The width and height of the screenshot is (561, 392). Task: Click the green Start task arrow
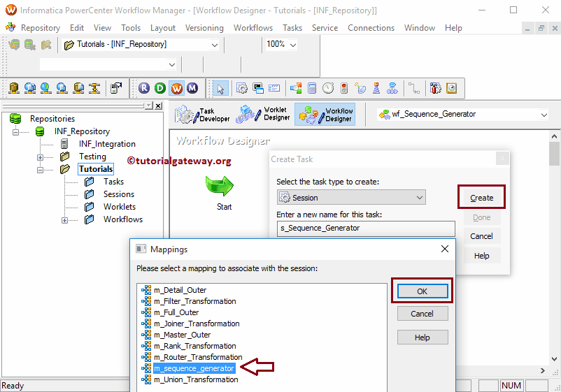point(220,186)
